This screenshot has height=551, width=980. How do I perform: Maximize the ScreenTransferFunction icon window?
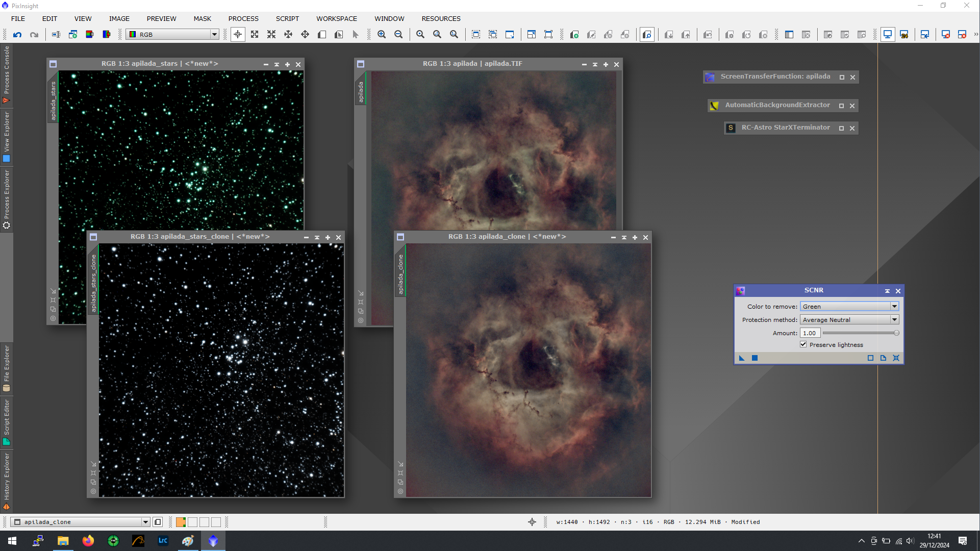(x=842, y=78)
